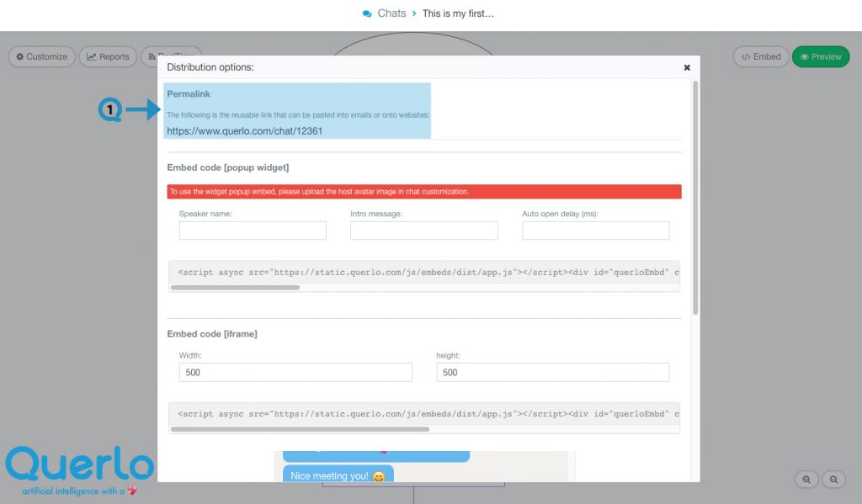
Task: Close the Distribution options dialog
Action: [687, 67]
